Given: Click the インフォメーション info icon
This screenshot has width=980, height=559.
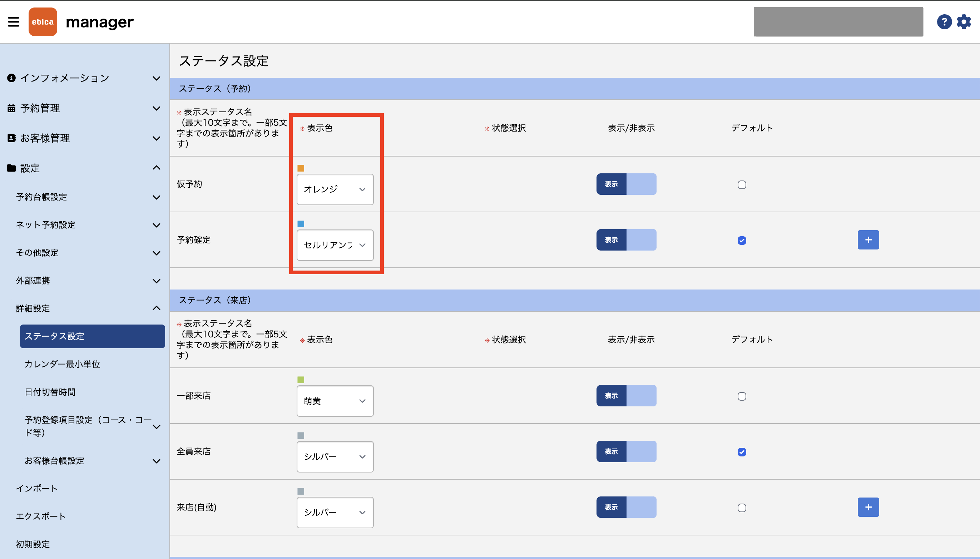Looking at the screenshot, I should (11, 78).
